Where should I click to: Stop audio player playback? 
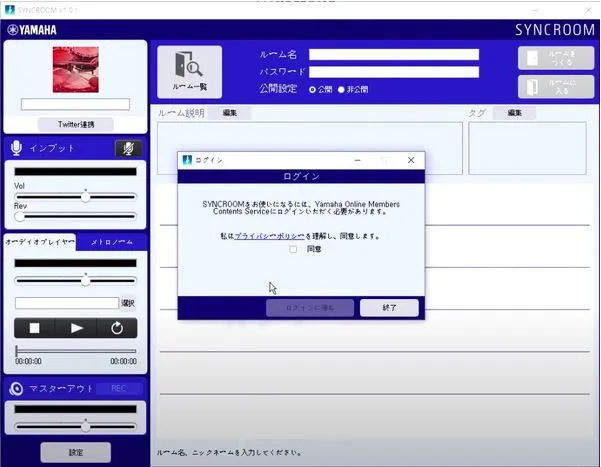point(34,328)
